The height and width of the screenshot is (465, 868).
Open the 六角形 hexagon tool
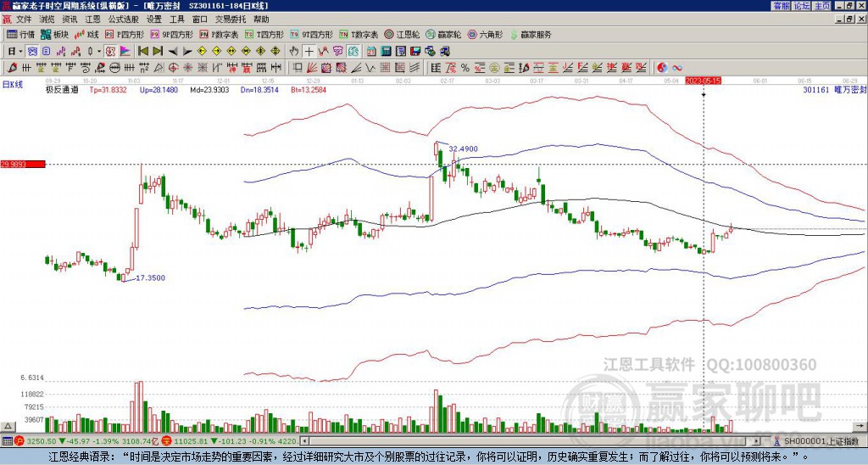tap(486, 34)
